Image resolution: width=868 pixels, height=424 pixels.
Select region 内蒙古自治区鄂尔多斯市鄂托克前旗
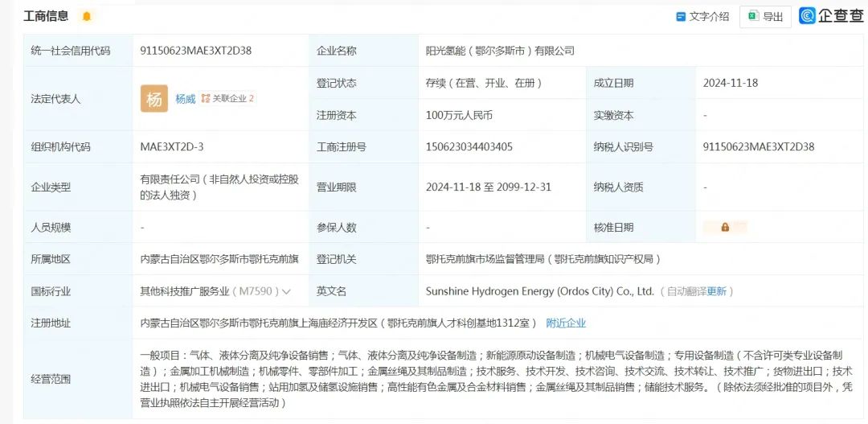click(x=219, y=259)
